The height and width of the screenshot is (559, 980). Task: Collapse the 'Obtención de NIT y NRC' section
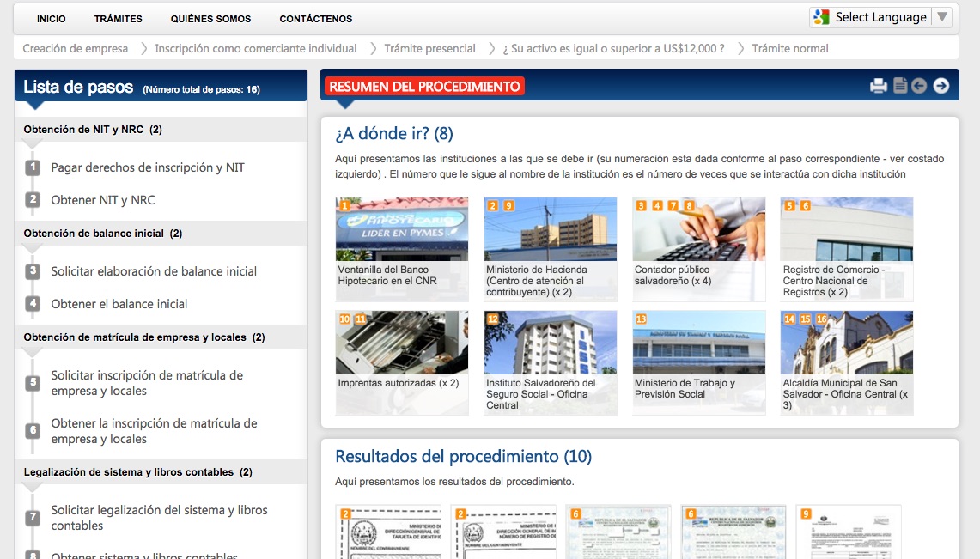(93, 130)
